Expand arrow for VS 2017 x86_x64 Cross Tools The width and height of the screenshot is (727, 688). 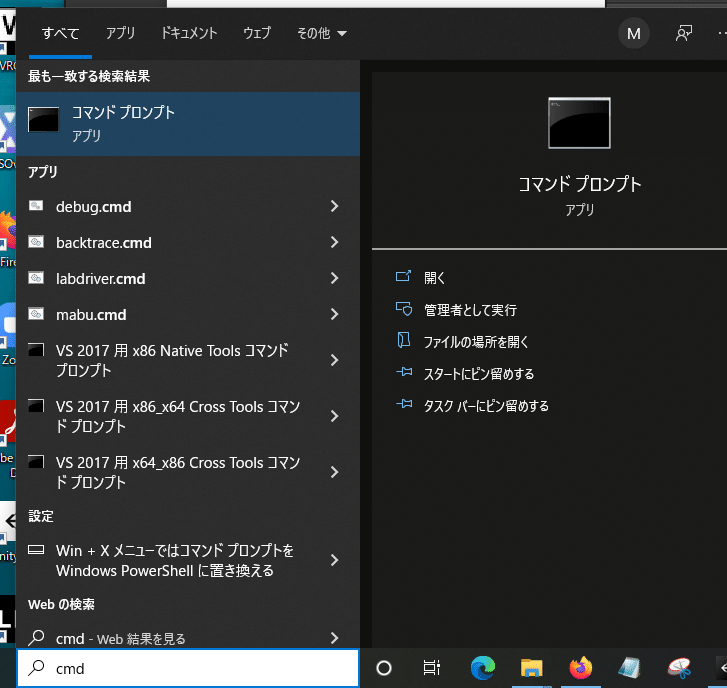click(334, 416)
